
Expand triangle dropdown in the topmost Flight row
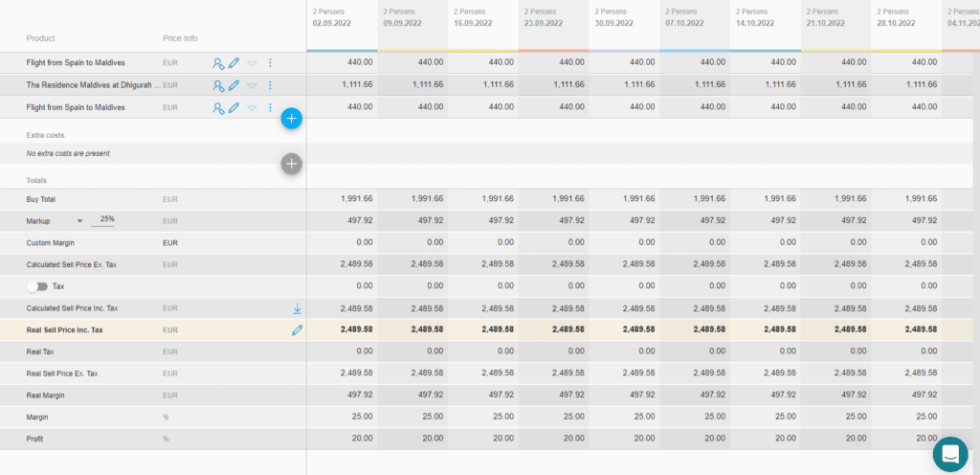[x=252, y=63]
